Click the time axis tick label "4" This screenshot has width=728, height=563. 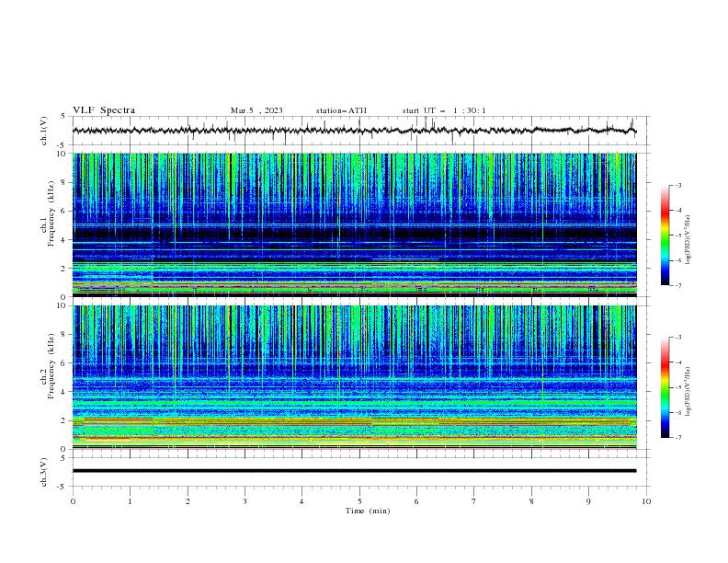(301, 501)
